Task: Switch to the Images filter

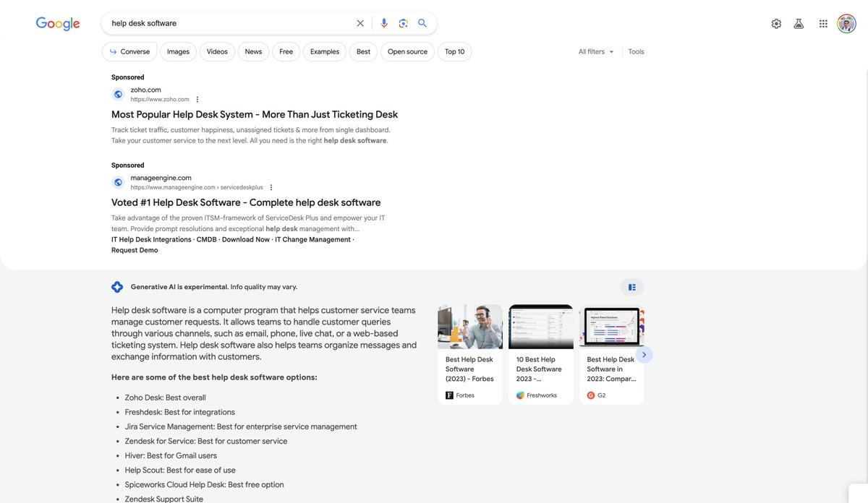Action: (178, 51)
